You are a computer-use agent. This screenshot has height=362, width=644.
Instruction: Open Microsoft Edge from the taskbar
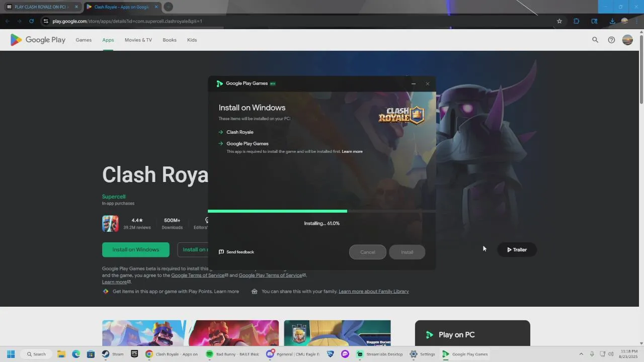pyautogui.click(x=76, y=354)
